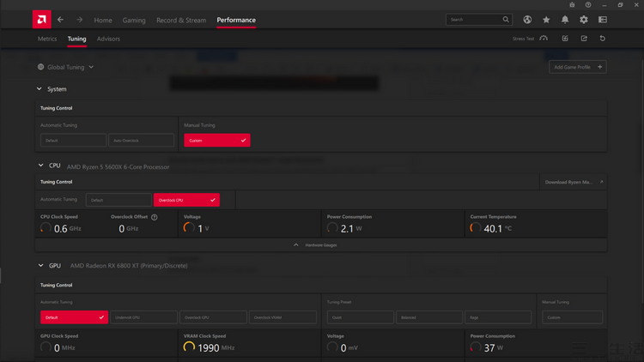Image resolution: width=644 pixels, height=362 pixels.
Task: Open settings gear icon
Action: tap(584, 19)
